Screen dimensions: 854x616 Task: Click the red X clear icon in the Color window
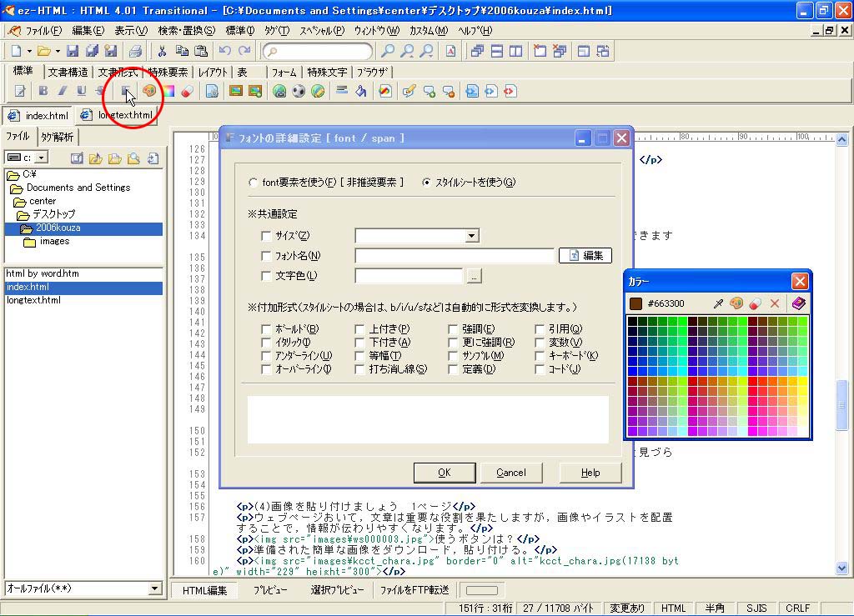775,303
